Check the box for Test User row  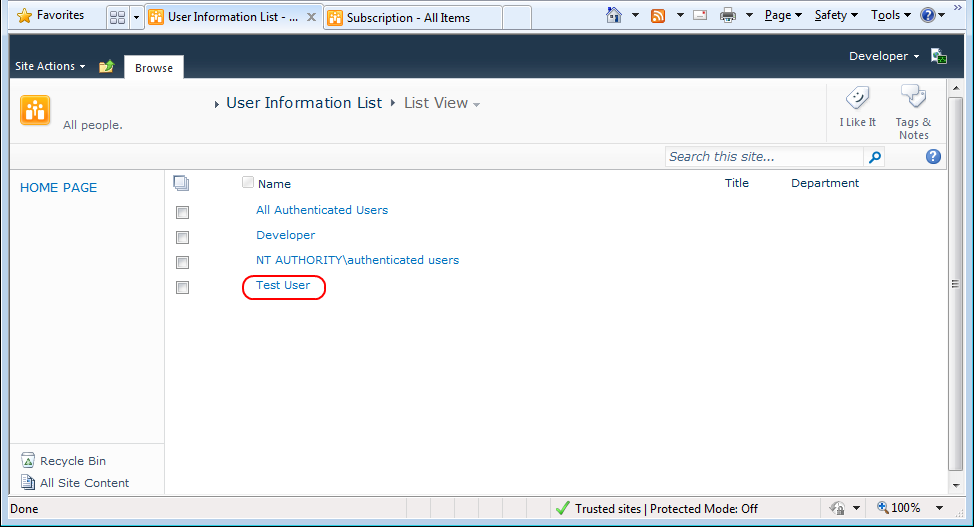point(182,287)
